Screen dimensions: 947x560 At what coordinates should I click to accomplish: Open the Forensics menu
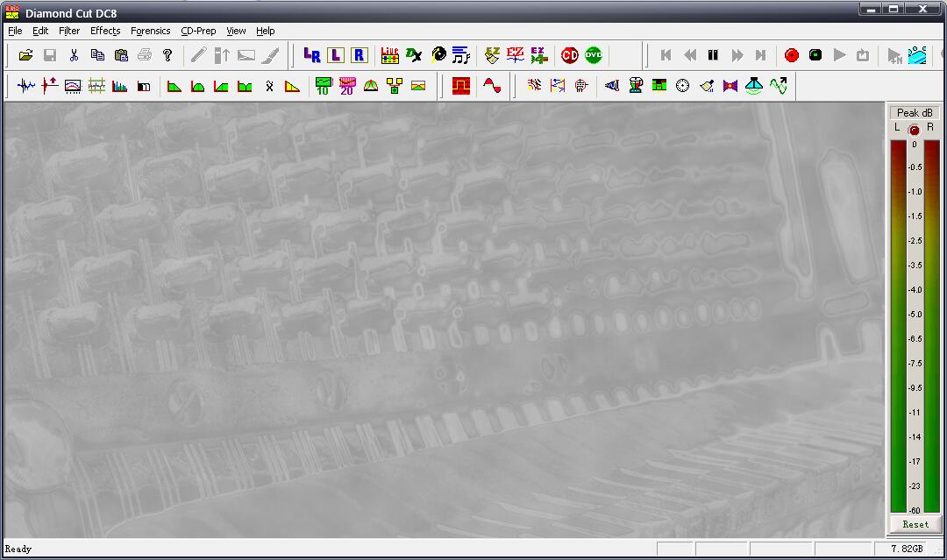(x=151, y=31)
